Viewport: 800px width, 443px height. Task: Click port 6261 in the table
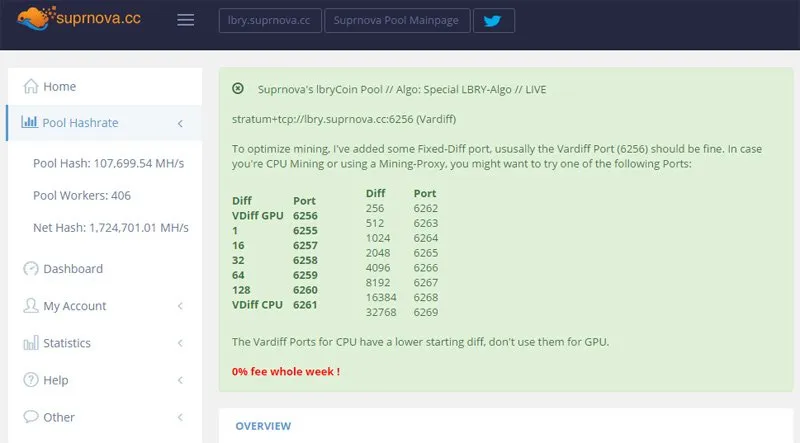pyautogui.click(x=305, y=304)
